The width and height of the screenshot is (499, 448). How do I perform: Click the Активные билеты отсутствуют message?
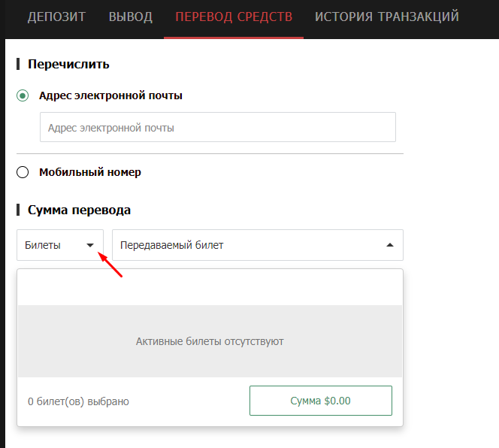210,341
